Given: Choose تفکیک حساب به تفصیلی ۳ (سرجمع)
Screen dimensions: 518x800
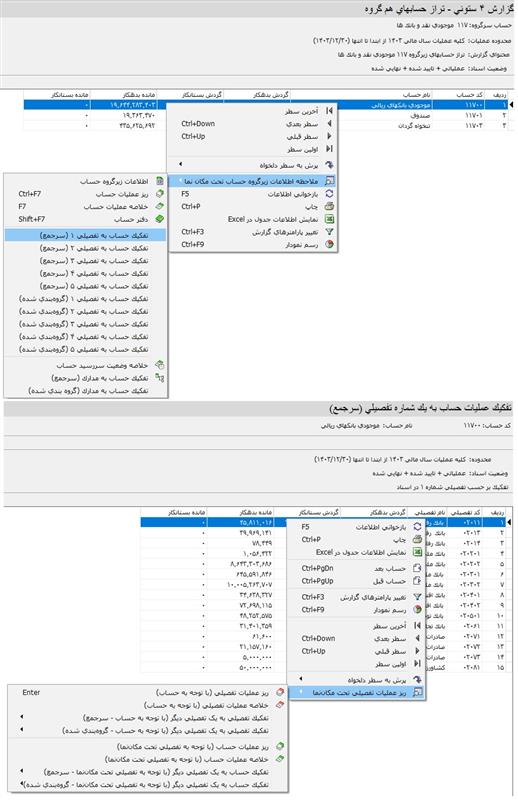Looking at the screenshot, I should (85, 261).
